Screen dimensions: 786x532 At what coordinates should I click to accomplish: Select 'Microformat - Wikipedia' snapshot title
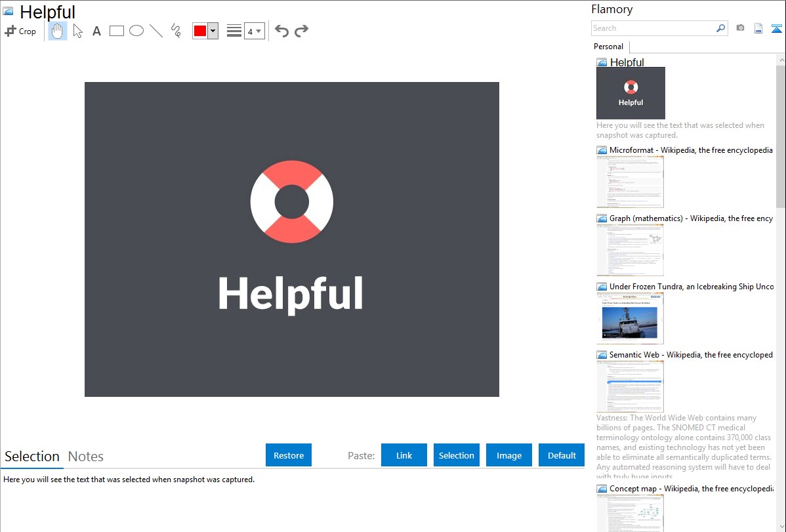691,150
